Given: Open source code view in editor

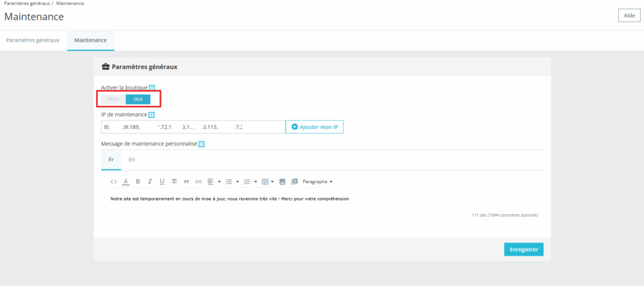Looking at the screenshot, I should tap(114, 181).
